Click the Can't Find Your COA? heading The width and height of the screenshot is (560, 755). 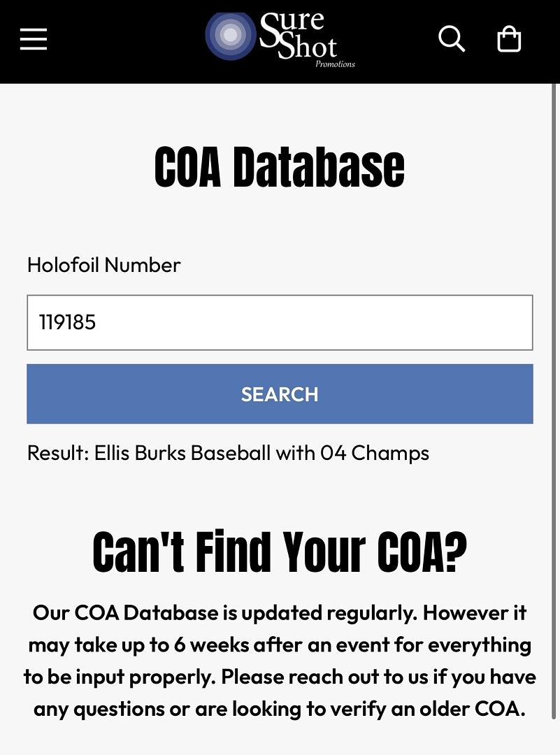point(280,552)
